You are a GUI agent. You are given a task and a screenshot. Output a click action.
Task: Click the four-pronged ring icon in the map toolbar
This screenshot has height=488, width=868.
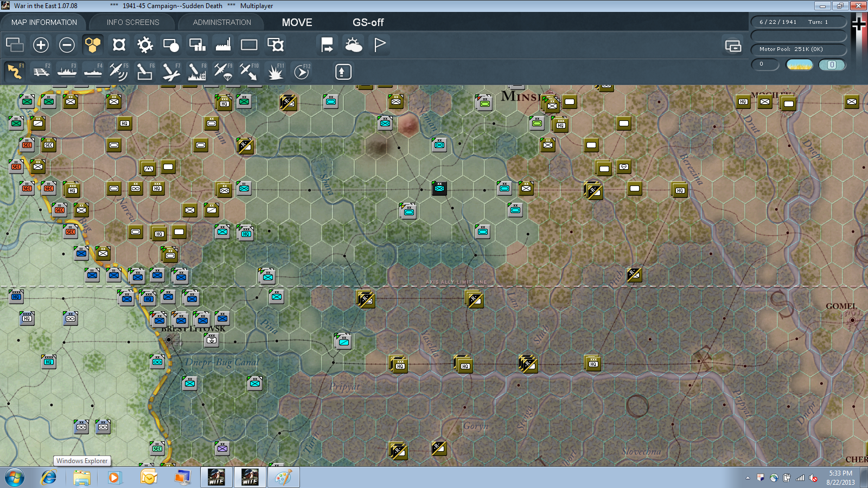(x=119, y=44)
